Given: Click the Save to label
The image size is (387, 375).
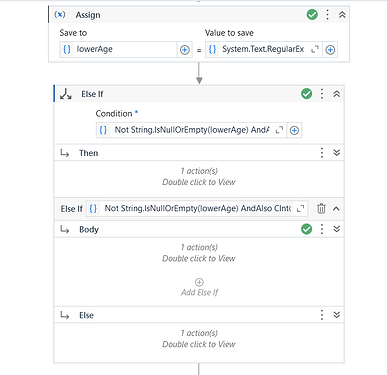Looking at the screenshot, I should (73, 33).
